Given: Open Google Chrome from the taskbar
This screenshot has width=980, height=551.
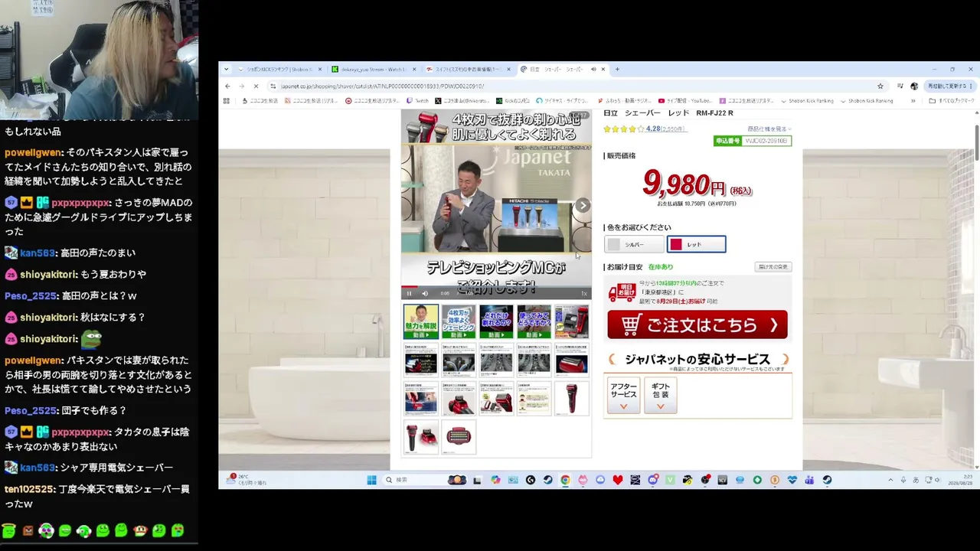Looking at the screenshot, I should [x=565, y=480].
